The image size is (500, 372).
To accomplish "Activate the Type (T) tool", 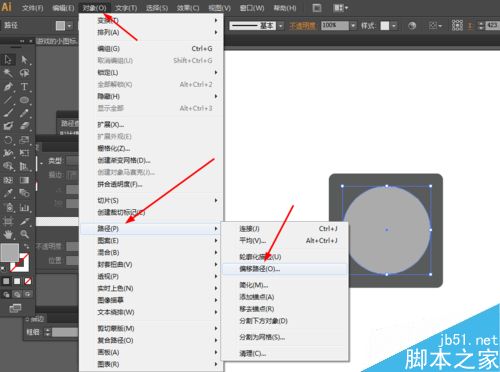I will click(24, 87).
